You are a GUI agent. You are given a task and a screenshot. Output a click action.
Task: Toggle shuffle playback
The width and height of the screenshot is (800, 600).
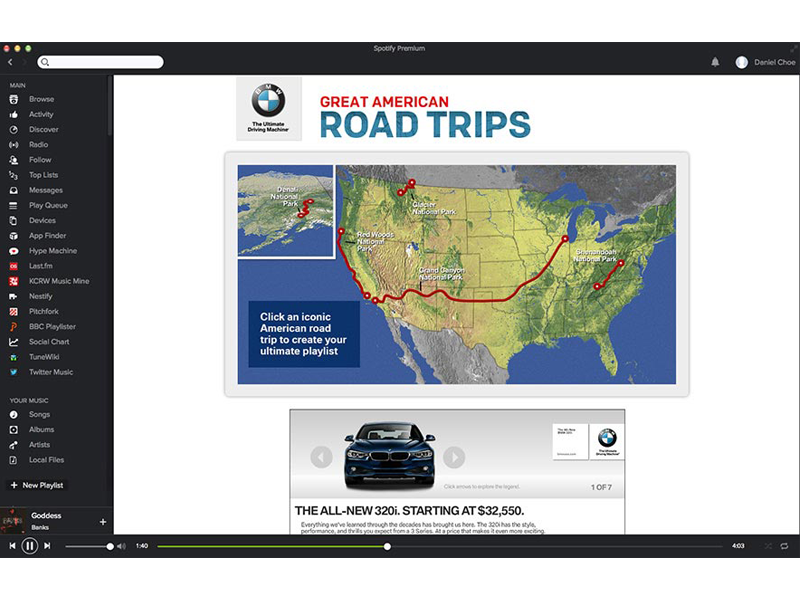(768, 546)
